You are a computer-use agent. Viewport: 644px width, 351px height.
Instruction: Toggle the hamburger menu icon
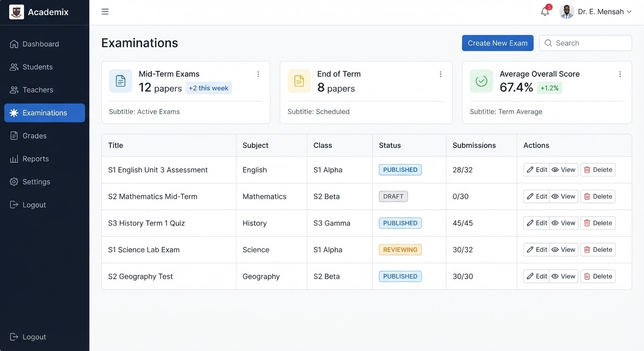tap(105, 12)
